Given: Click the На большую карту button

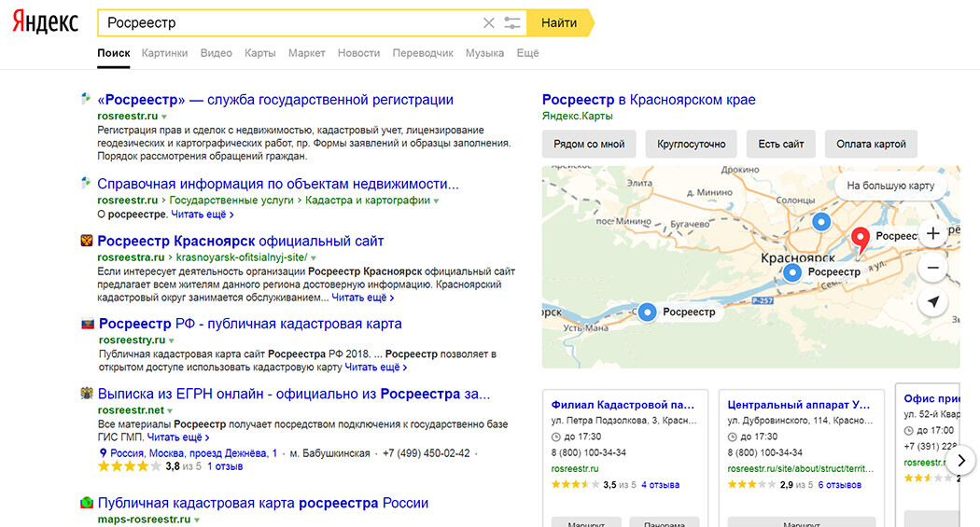Looking at the screenshot, I should (890, 186).
